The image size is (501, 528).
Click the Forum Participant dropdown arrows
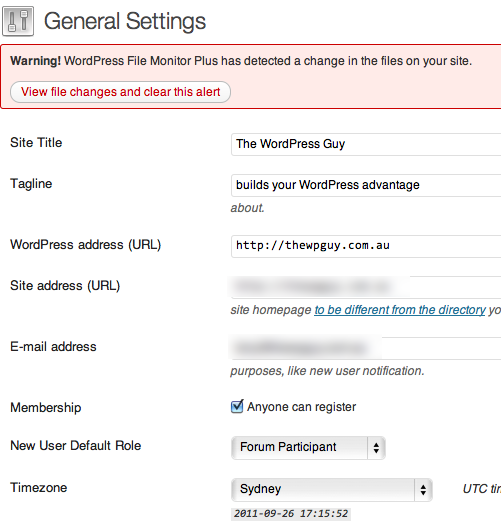click(x=376, y=448)
